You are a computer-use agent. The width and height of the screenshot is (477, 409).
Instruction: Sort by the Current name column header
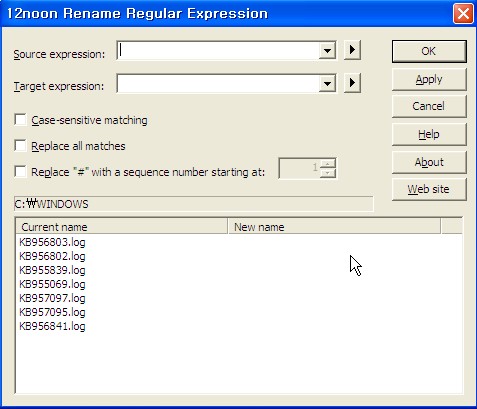[x=122, y=227]
